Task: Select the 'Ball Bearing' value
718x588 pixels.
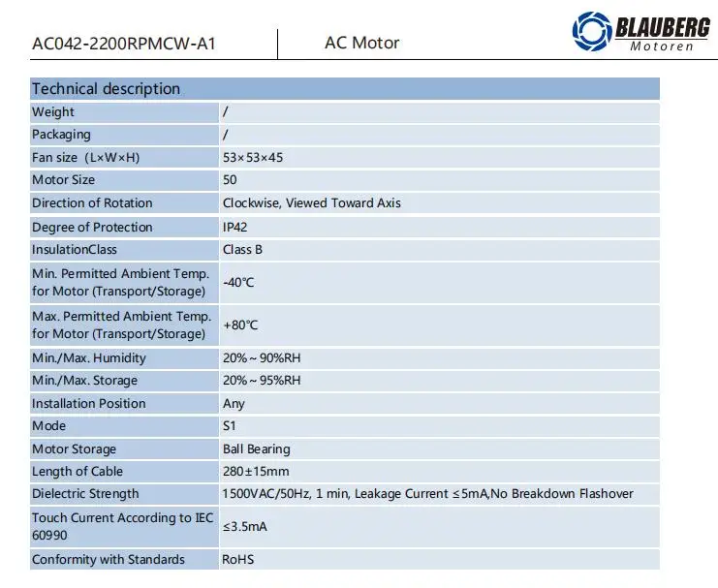Action: point(257,449)
